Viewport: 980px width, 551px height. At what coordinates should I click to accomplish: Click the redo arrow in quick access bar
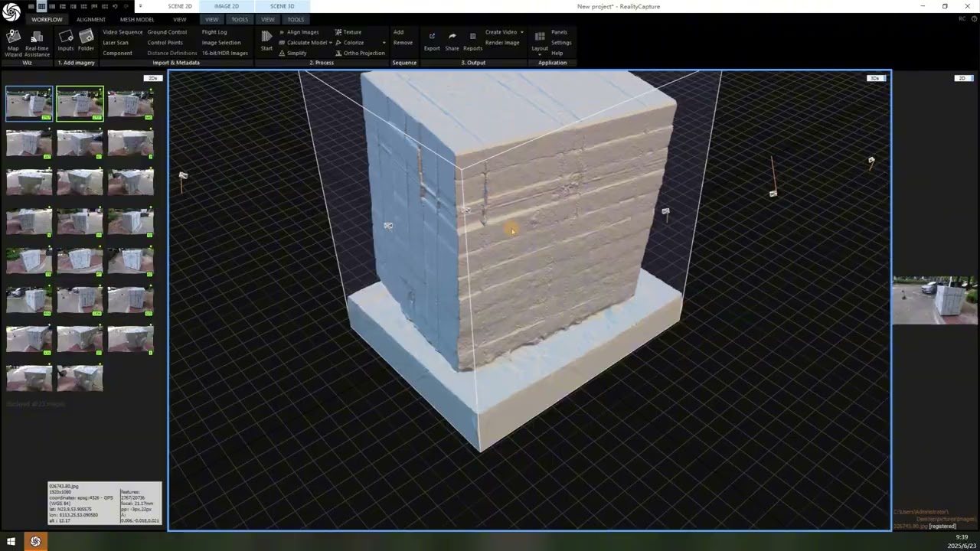126,6
